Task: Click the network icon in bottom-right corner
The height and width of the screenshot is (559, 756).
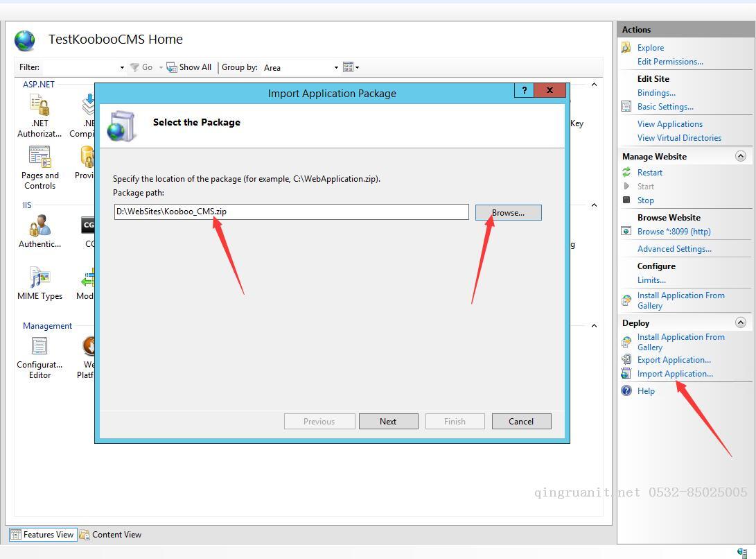Action: pos(742,553)
